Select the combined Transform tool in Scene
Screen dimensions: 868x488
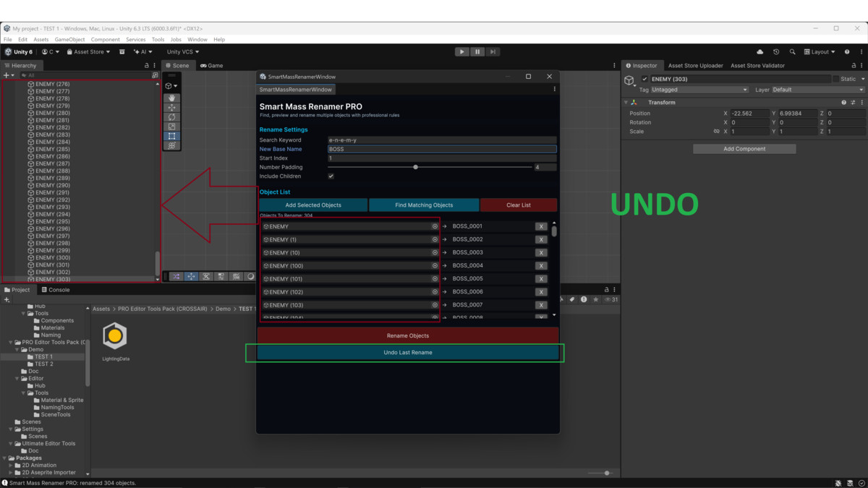coord(171,145)
